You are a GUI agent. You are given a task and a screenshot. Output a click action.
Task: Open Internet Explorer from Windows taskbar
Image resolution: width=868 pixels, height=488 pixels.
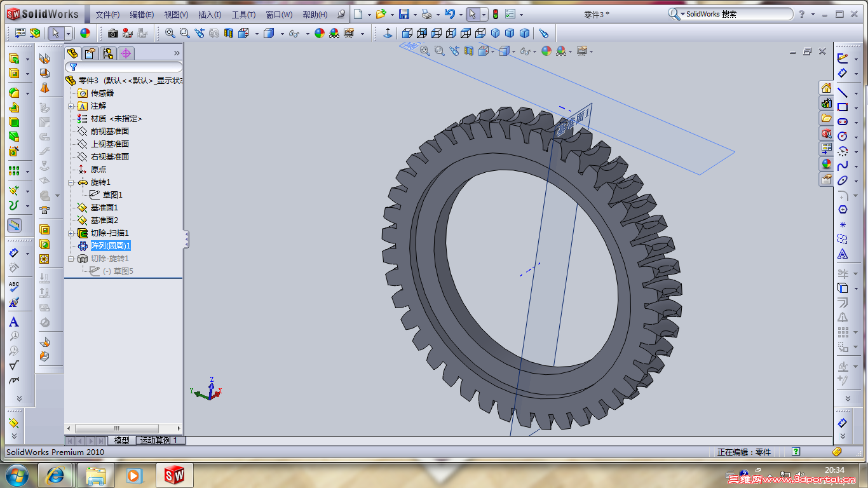(55, 475)
